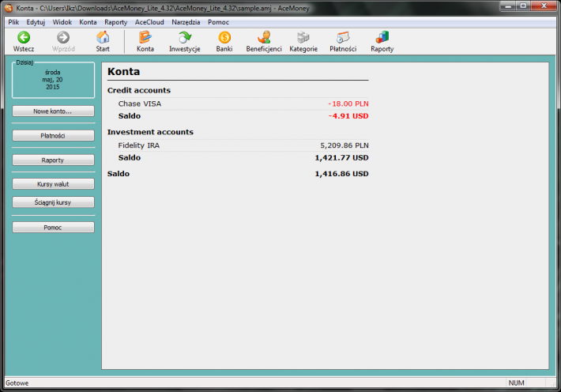
Task: Click the Ściągnij kursy button
Action: (53, 202)
